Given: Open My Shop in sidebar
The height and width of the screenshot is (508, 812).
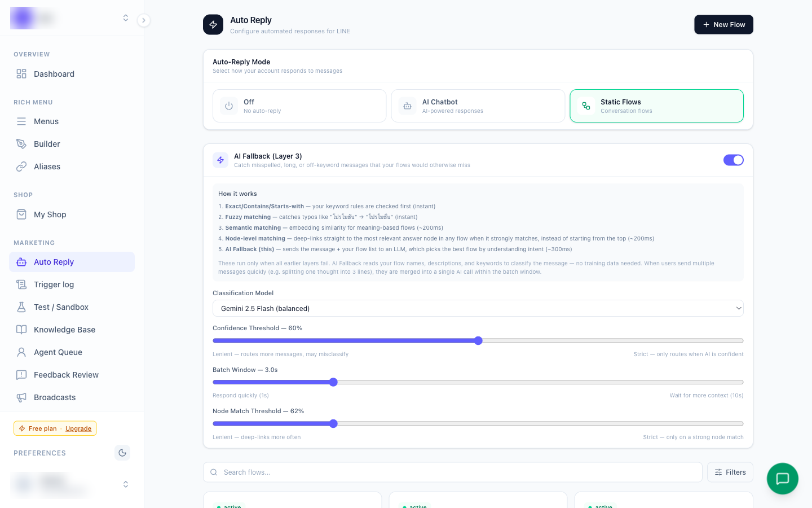Looking at the screenshot, I should pos(72,214).
